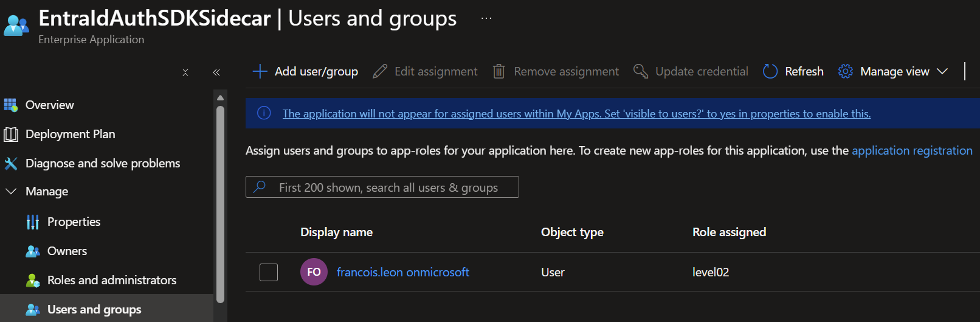Click Remove assignment button
The image size is (980, 322).
(556, 71)
